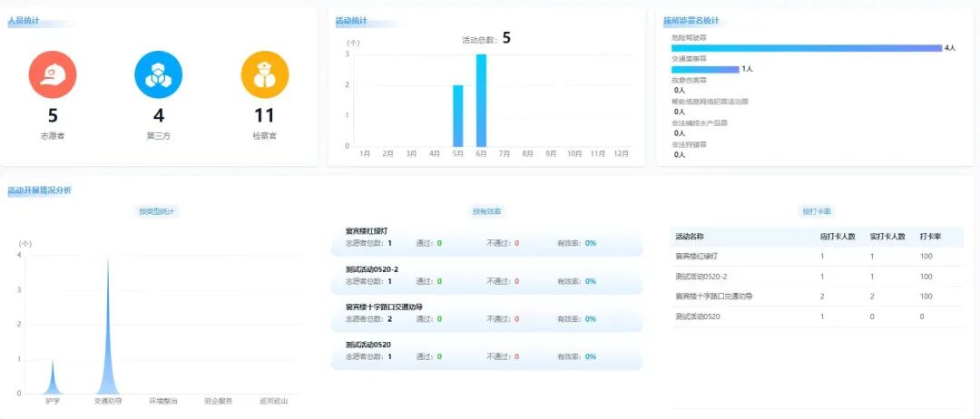Click the 帮助信息网络犯罪活动罪 label
The width and height of the screenshot is (980, 419).
coord(710,102)
